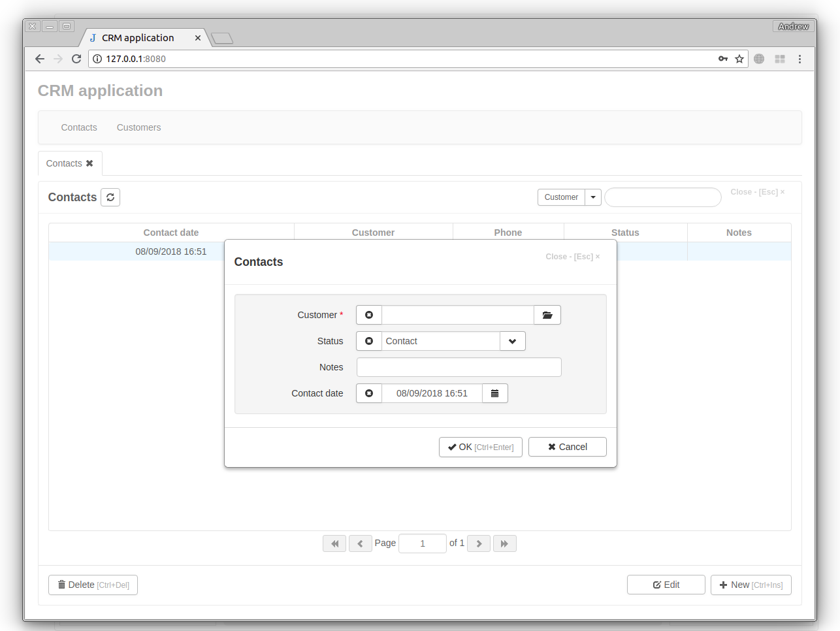840x631 pixels.
Task: Confirm dialog with OK button
Action: 481,447
